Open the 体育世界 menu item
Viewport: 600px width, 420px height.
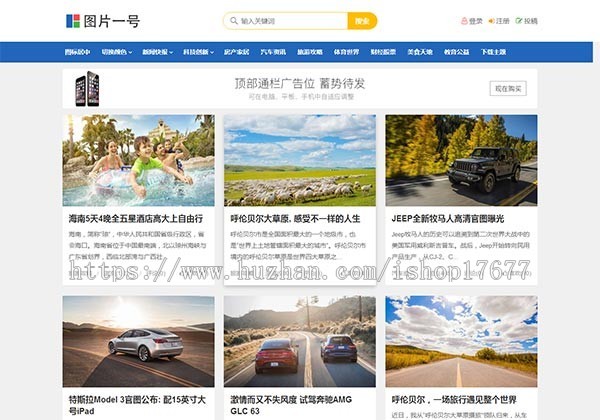tap(346, 52)
